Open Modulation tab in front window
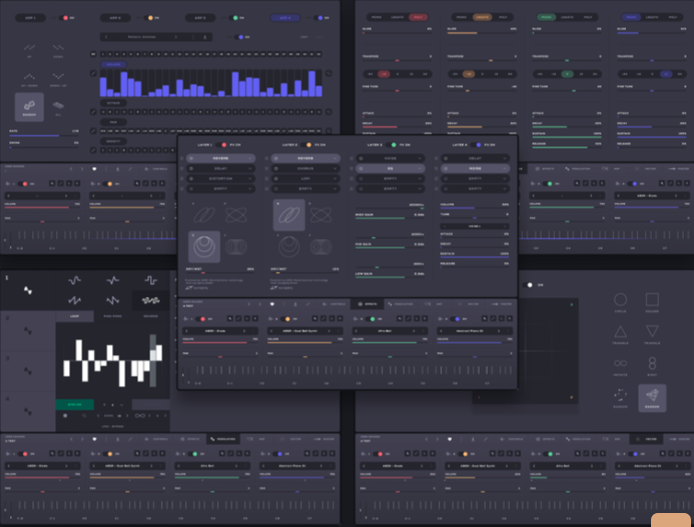 coord(400,304)
